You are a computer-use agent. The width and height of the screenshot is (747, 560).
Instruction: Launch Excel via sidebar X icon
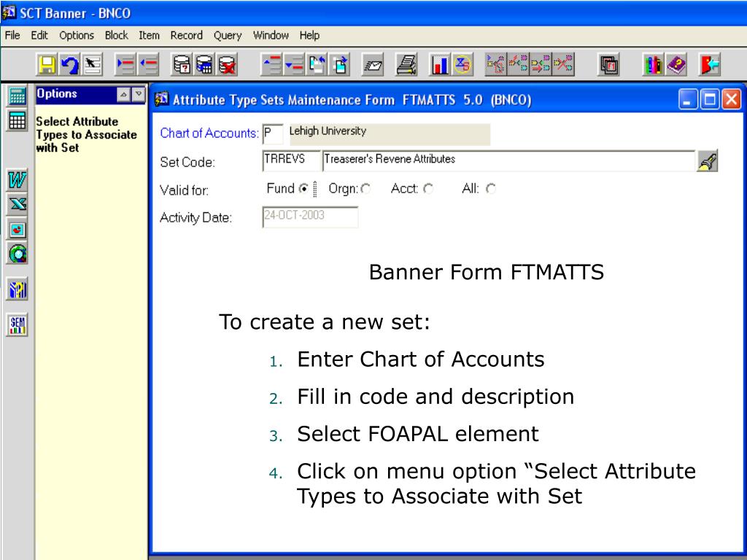18,205
